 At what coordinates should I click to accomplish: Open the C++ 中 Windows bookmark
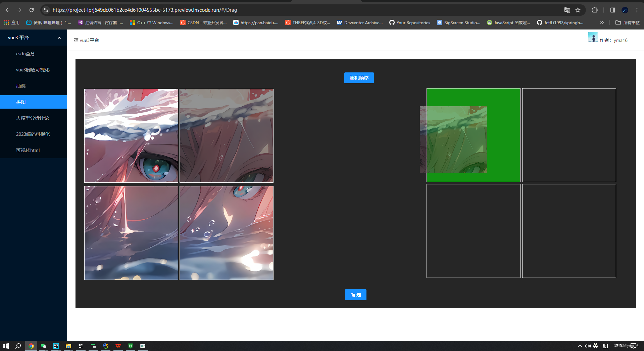[152, 22]
